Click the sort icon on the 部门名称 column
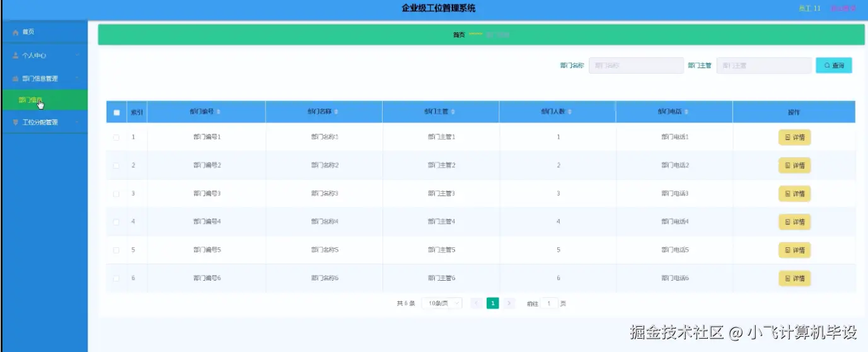Image resolution: width=868 pixels, height=352 pixels. click(336, 112)
